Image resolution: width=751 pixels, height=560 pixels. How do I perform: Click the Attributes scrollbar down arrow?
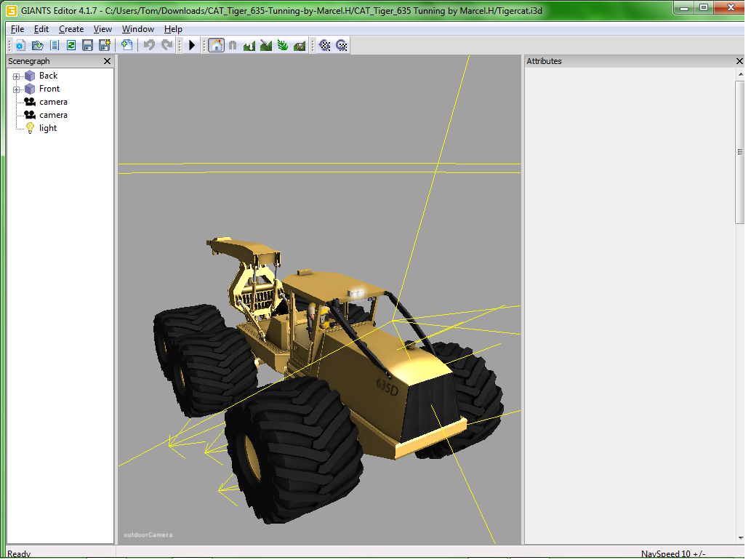click(x=742, y=539)
